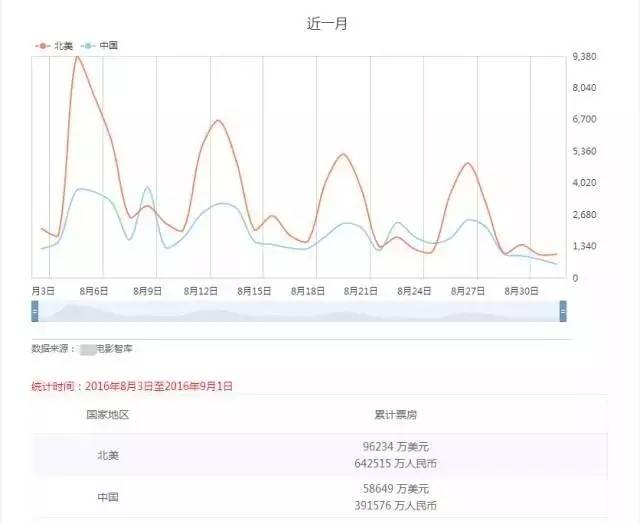Select the 8月21日 x-axis label
This screenshot has height=524, width=640.
coord(360,290)
